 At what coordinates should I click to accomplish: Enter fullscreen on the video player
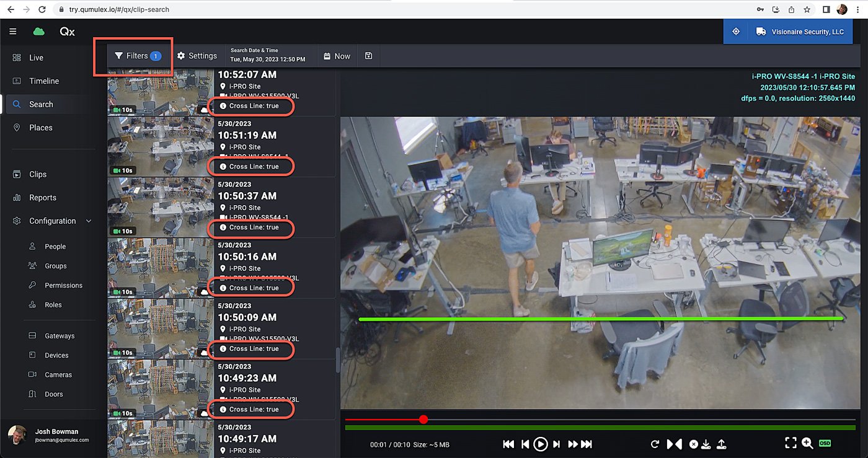click(790, 443)
